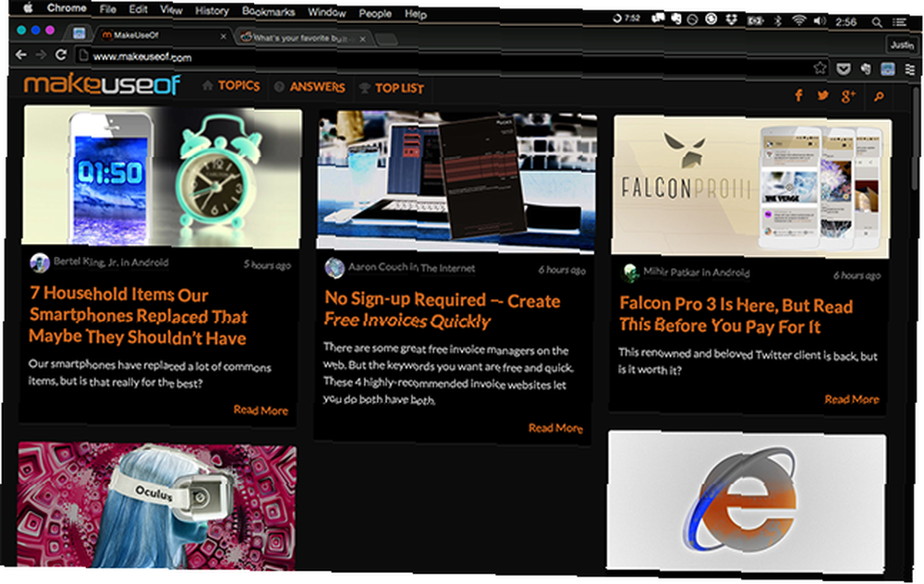Open the Bookmarks menu

click(268, 11)
